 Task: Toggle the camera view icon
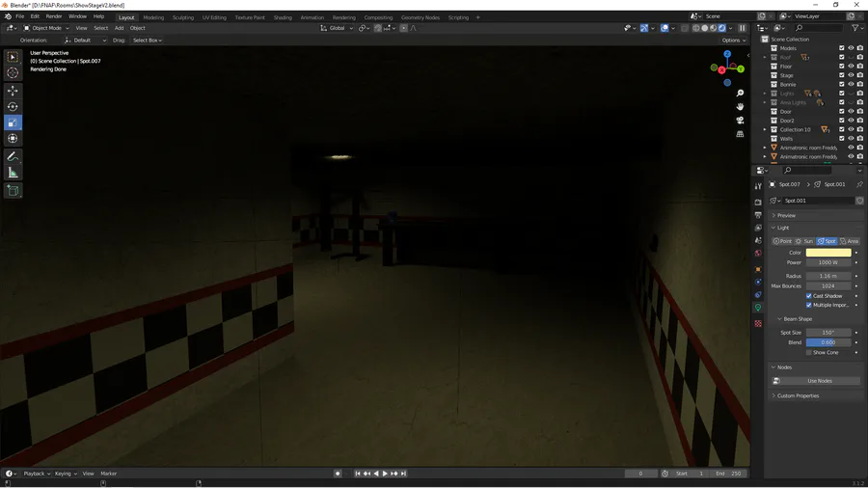point(740,120)
